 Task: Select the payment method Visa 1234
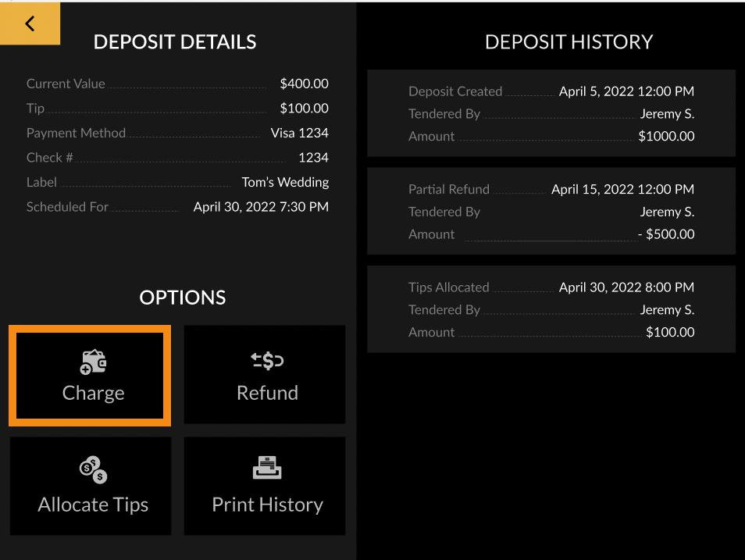pyautogui.click(x=299, y=133)
